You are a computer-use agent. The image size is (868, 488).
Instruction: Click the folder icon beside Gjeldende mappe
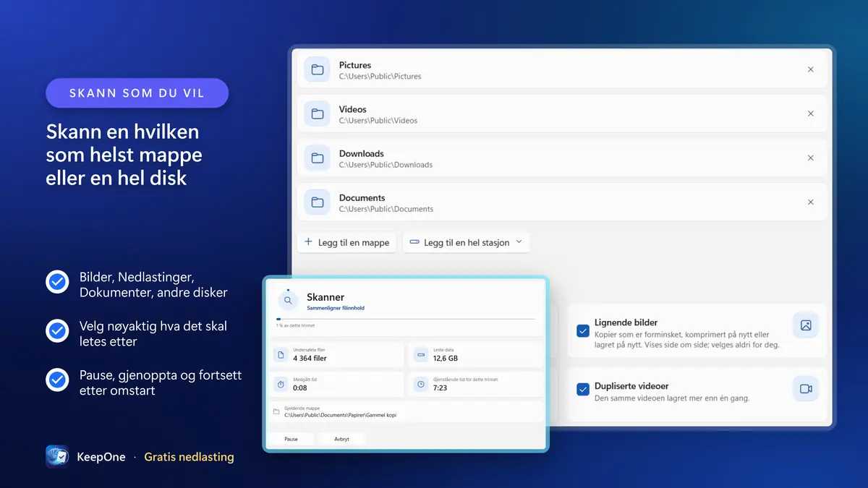276,412
